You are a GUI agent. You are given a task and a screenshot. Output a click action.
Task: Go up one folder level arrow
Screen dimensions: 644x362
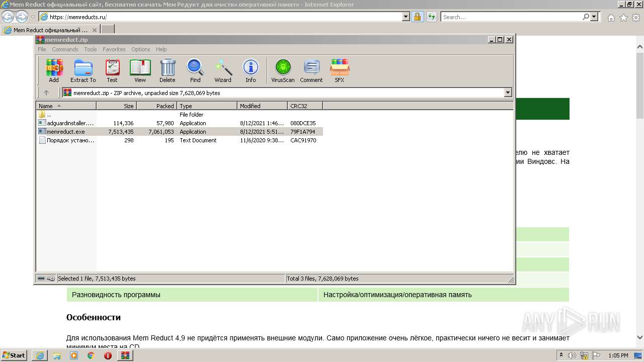point(46,93)
